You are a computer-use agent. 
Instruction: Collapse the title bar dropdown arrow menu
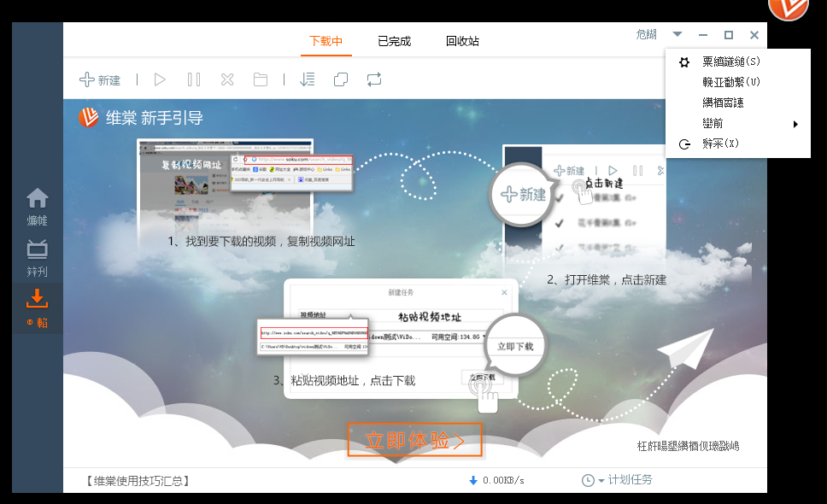point(677,34)
